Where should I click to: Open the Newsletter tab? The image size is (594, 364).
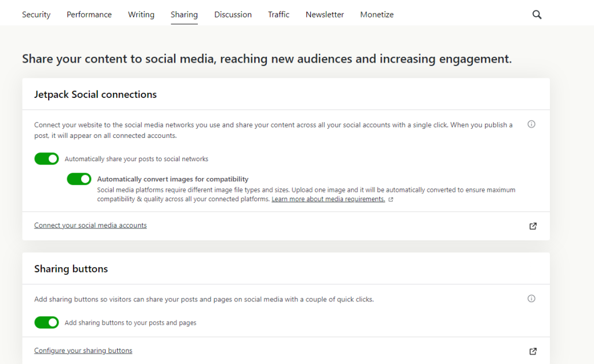click(325, 14)
